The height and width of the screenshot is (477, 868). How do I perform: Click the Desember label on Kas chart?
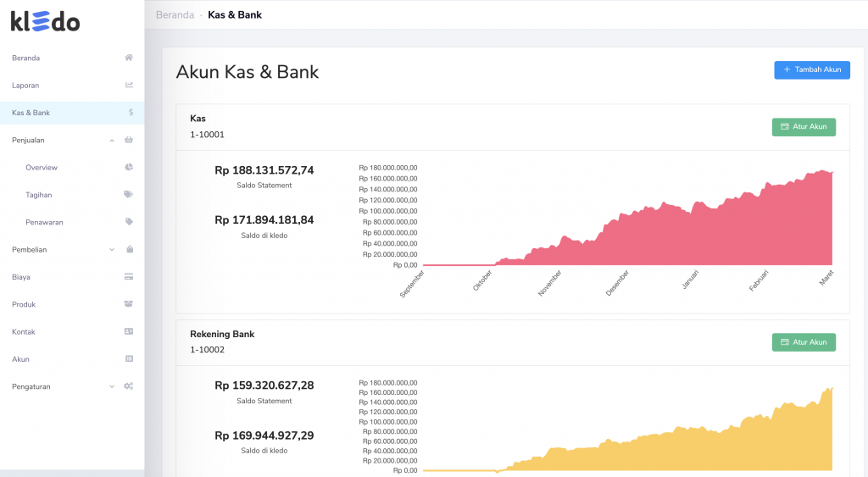[617, 283]
